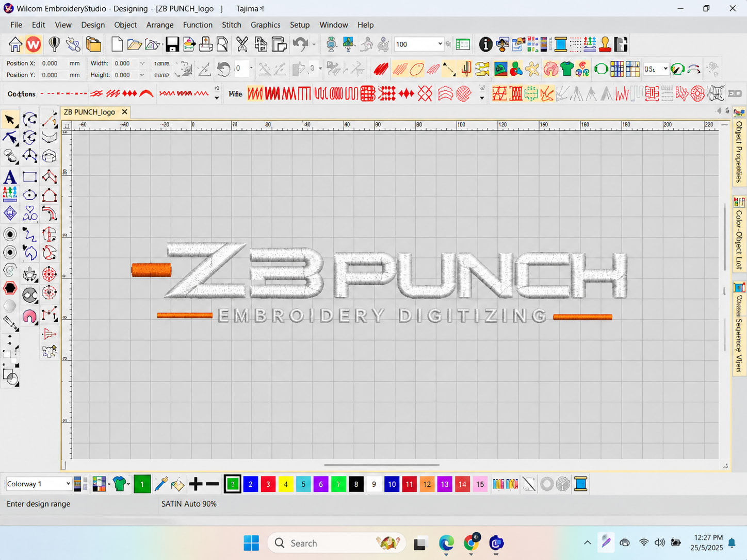Viewport: 747px width, 560px height.
Task: Open the Stitch menu
Action: [x=232, y=25]
